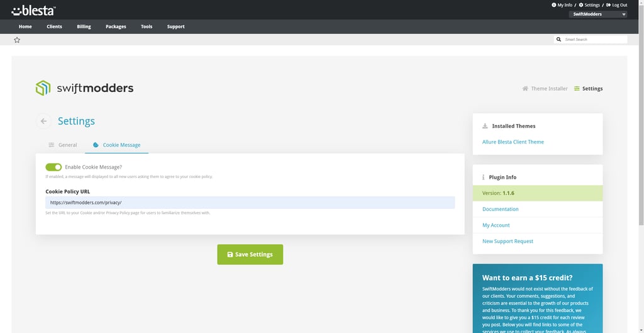Open the Documentation link
Viewport: 644px width, 333px height.
click(x=500, y=209)
